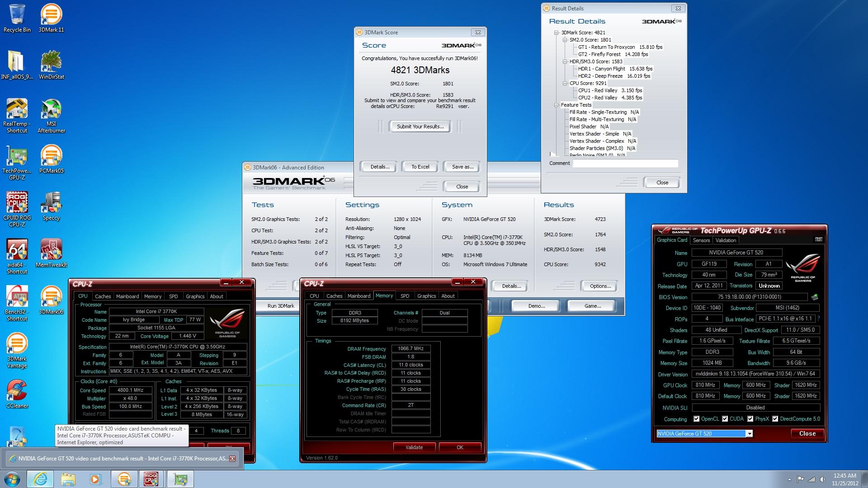868x488 pixels.
Task: Launch the aida64 shortcut
Action: (x=17, y=257)
